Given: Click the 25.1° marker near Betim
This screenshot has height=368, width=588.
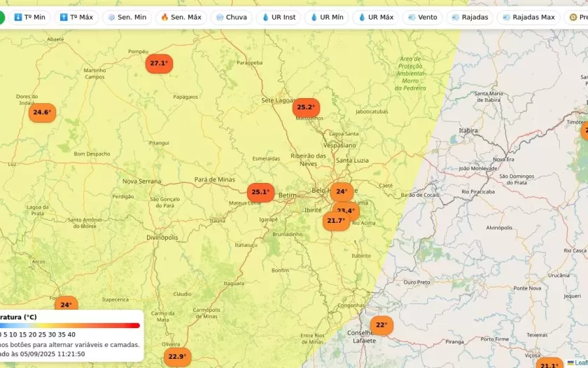Looking at the screenshot, I should coord(260,192).
